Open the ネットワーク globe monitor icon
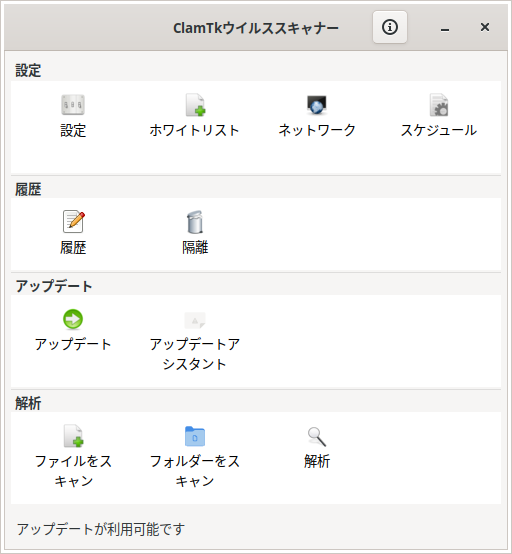Image resolution: width=512 pixels, height=554 pixels. point(317,105)
